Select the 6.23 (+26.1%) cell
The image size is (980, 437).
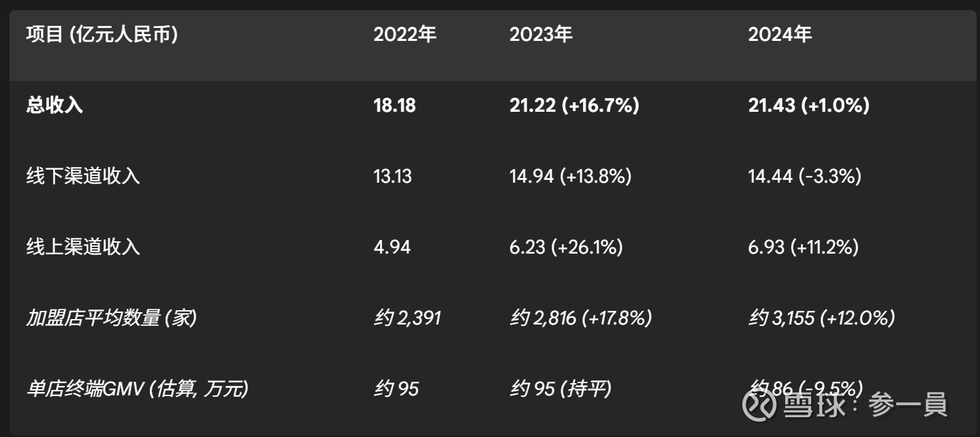(566, 247)
